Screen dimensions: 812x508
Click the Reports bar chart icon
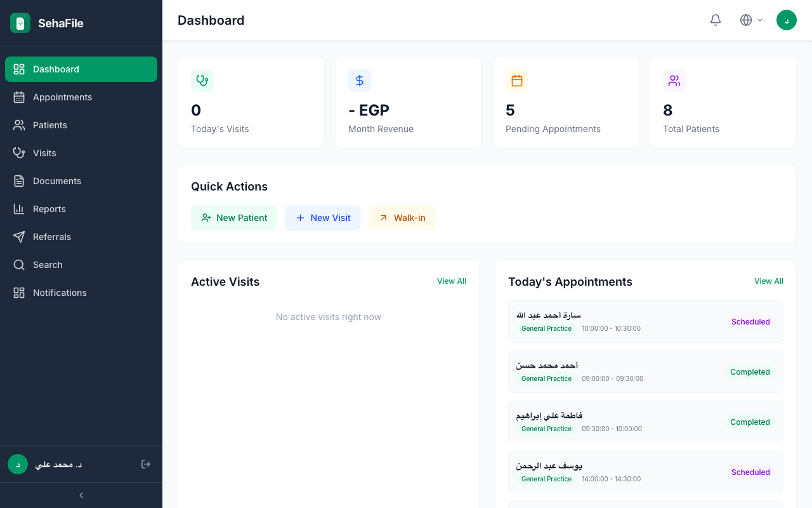(19, 209)
